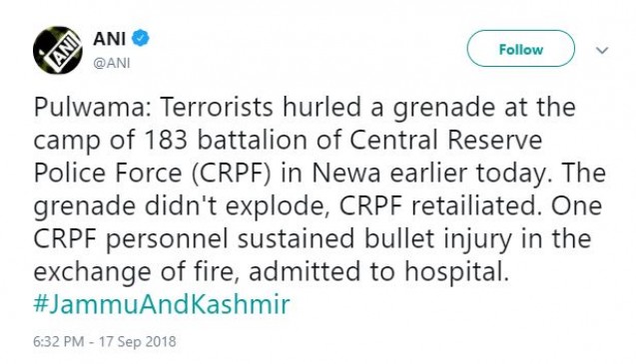Follow the ANI account
The height and width of the screenshot is (364, 636).
point(521,49)
